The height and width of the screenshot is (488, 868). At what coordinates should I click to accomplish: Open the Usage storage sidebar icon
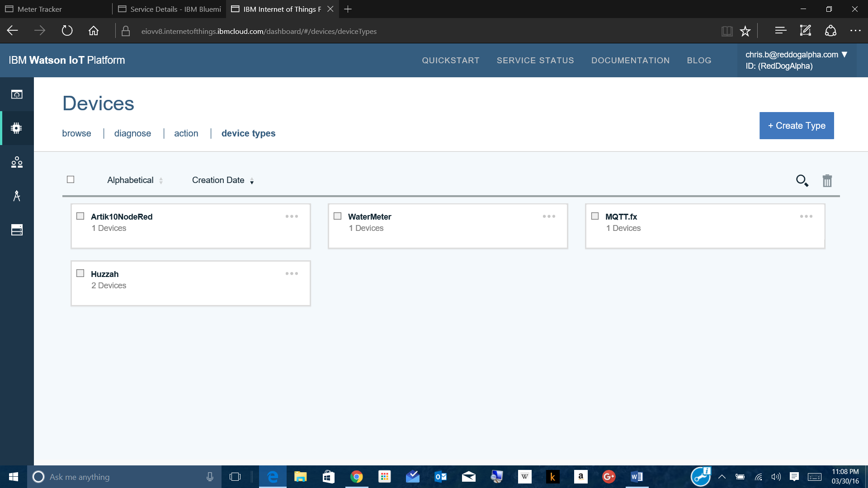[17, 230]
